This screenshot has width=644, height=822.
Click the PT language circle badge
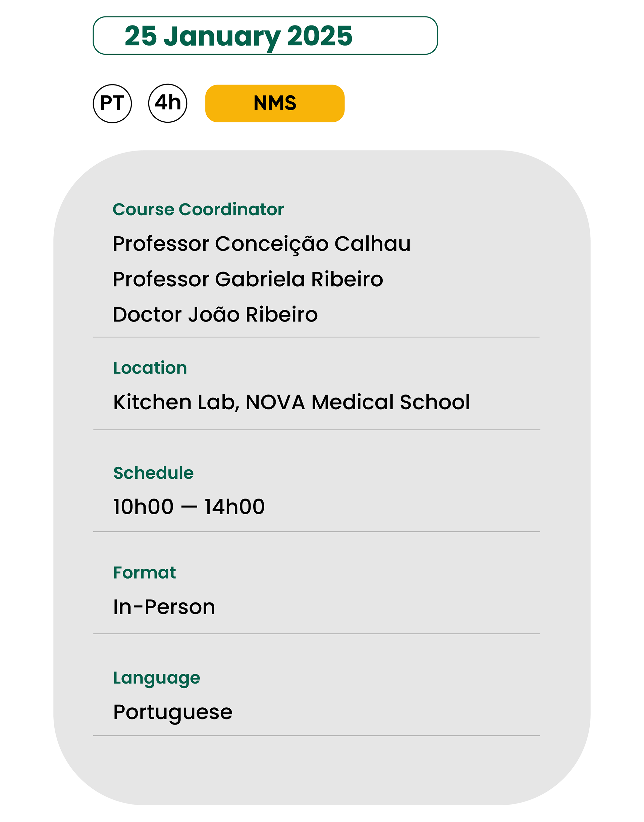(x=112, y=103)
